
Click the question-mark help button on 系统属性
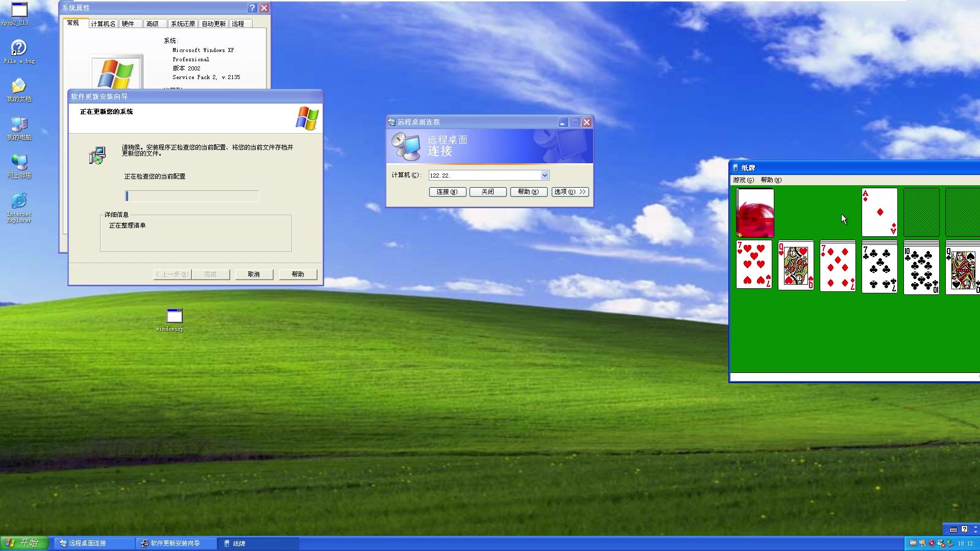point(252,8)
